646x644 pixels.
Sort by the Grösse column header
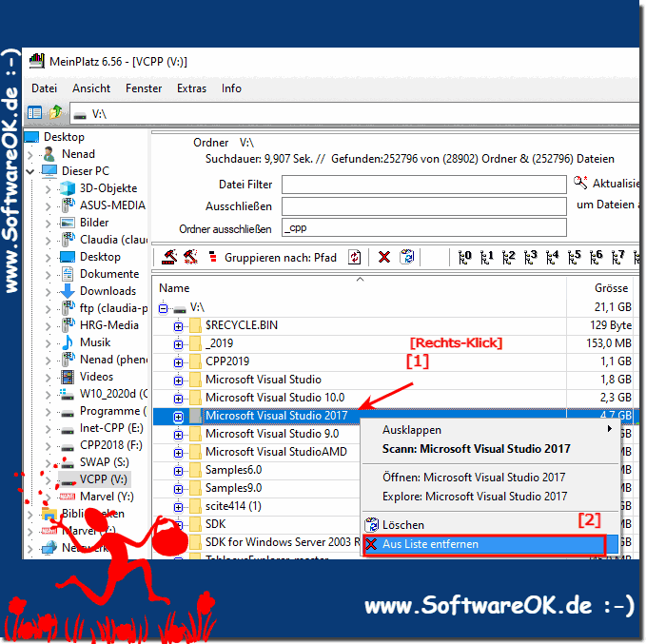(611, 288)
